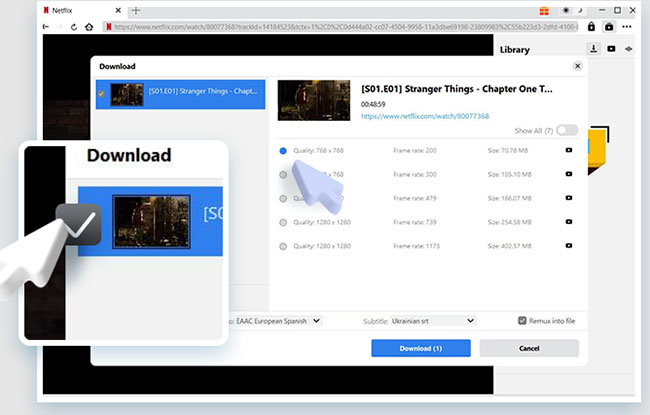The height and width of the screenshot is (415, 650).
Task: Click the Library convert icon
Action: (x=629, y=49)
